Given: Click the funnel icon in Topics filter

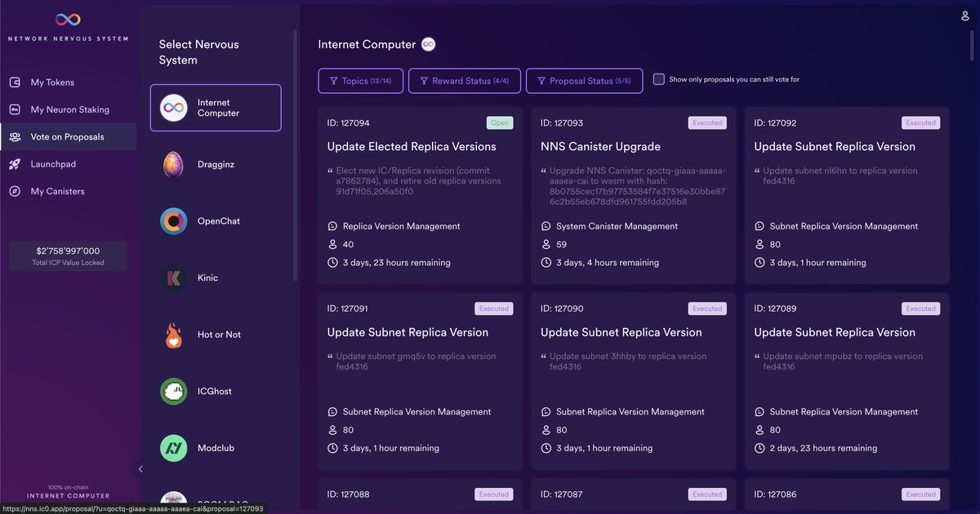Looking at the screenshot, I should coord(333,81).
